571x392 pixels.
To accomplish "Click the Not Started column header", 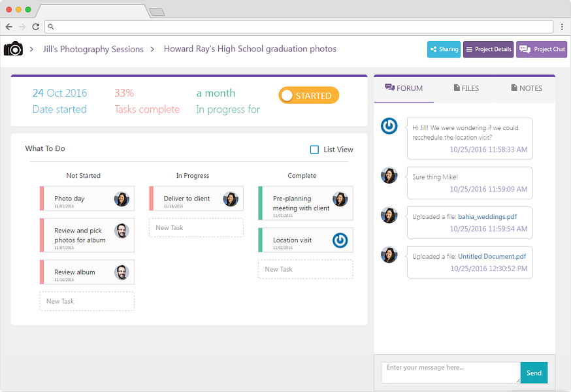I will [84, 176].
